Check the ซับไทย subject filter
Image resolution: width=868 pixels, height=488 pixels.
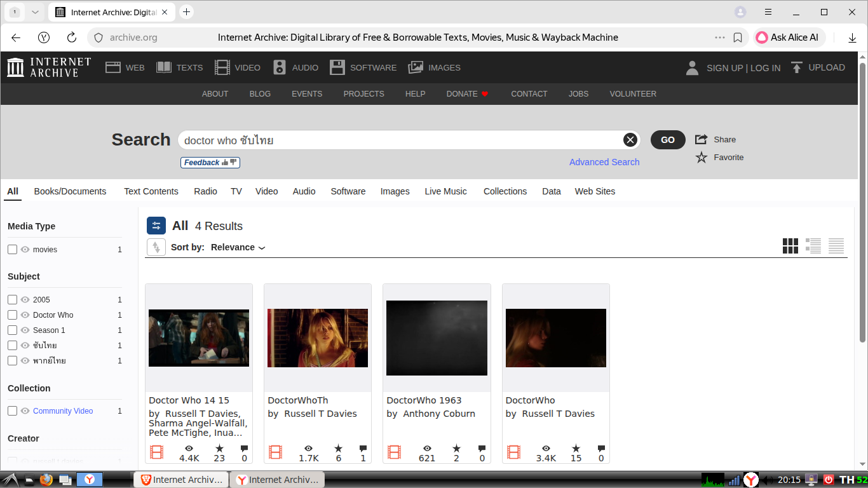12,346
